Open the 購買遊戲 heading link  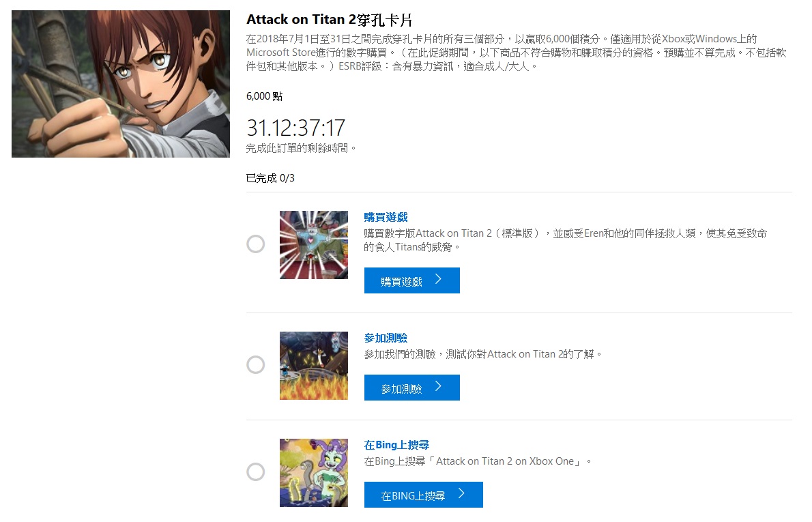(386, 217)
